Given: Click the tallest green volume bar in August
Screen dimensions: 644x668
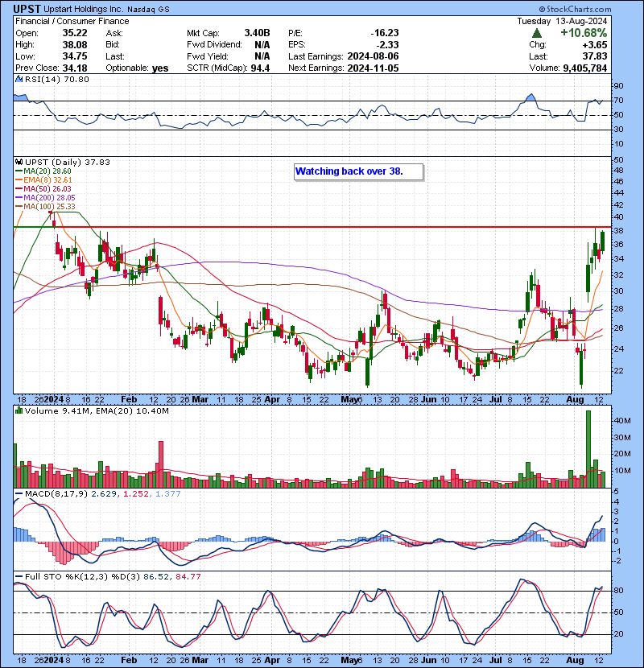Looking at the screenshot, I should coord(588,449).
